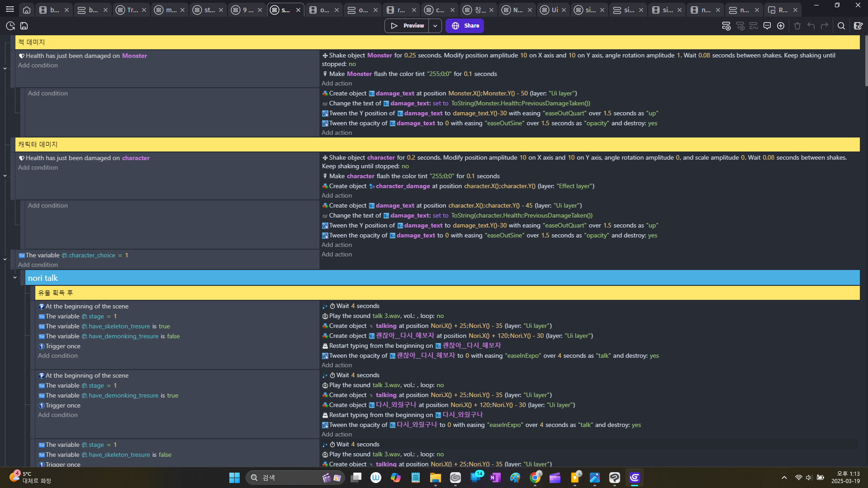
Task: Click the globe Share button
Action: tap(465, 26)
